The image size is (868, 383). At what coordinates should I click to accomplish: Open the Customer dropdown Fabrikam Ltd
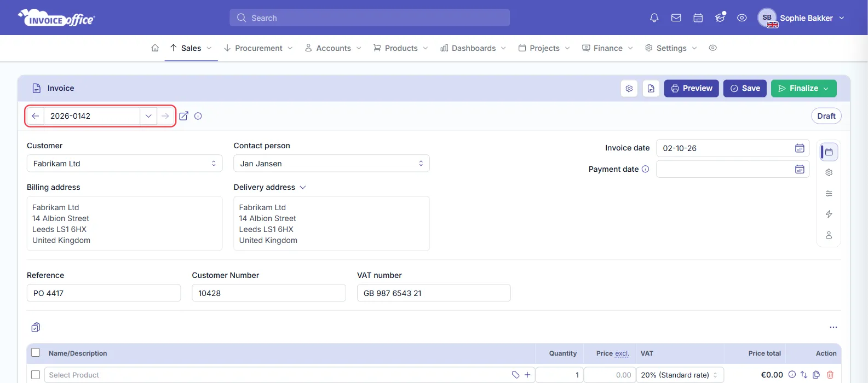pos(124,164)
